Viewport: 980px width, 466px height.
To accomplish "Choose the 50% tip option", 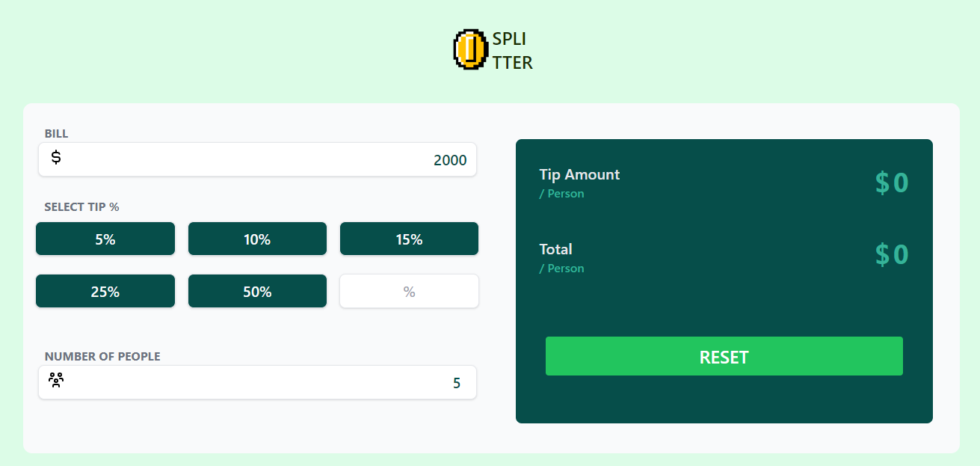I will 257,292.
